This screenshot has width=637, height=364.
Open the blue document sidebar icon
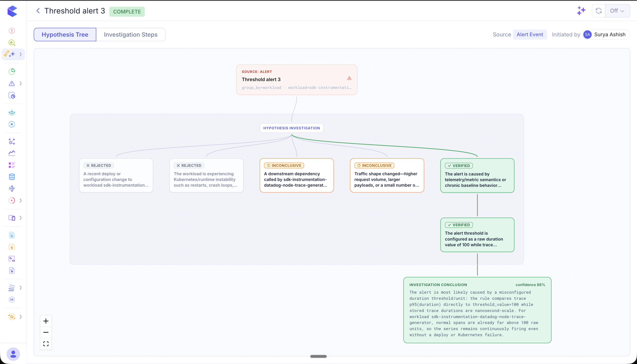coord(12,235)
